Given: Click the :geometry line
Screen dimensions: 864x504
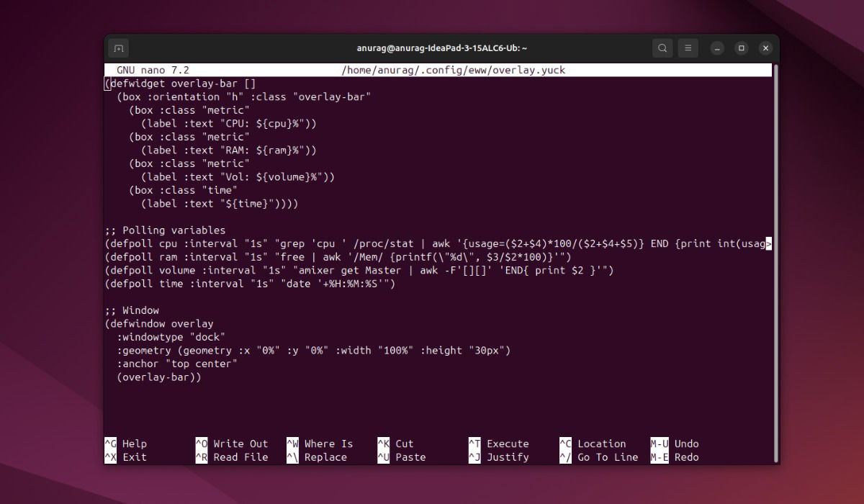Looking at the screenshot, I should coord(313,351).
